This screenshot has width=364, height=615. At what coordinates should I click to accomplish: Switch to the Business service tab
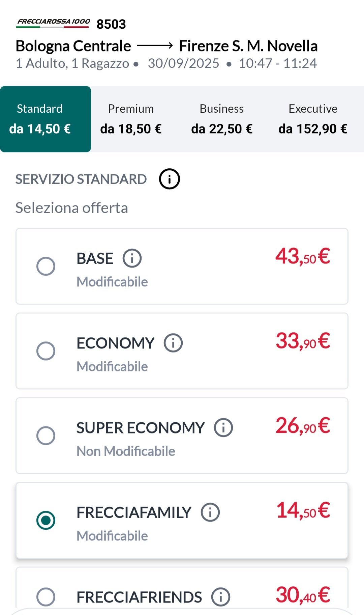(x=222, y=119)
